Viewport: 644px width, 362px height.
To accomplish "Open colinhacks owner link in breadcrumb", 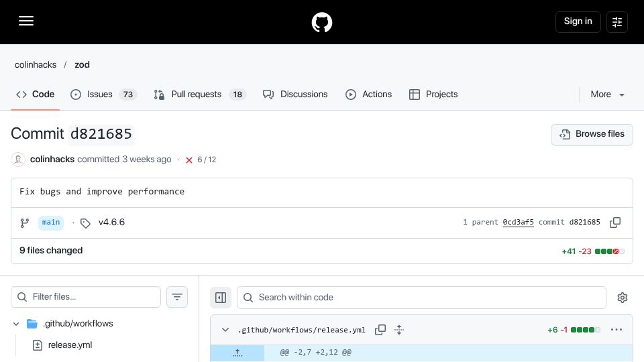I will [36, 65].
